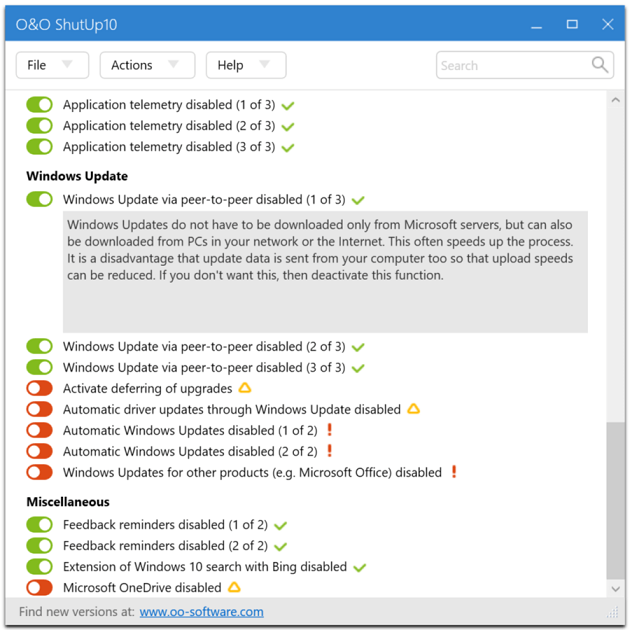Click the search magnifier icon

pyautogui.click(x=599, y=65)
